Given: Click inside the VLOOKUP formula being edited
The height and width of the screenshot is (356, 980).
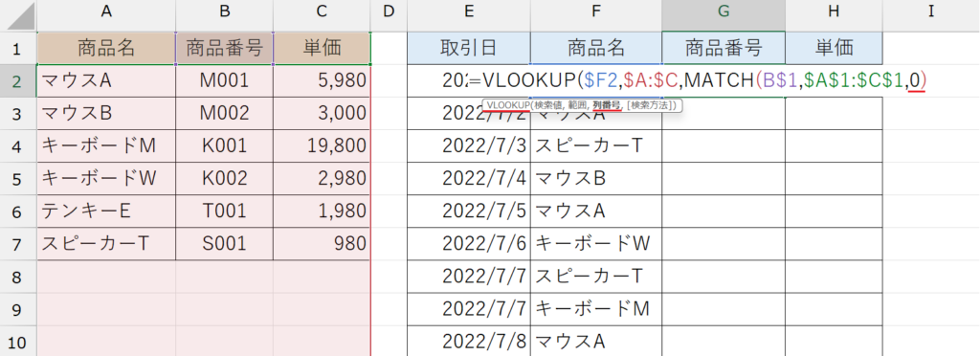Looking at the screenshot, I should tap(698, 80).
